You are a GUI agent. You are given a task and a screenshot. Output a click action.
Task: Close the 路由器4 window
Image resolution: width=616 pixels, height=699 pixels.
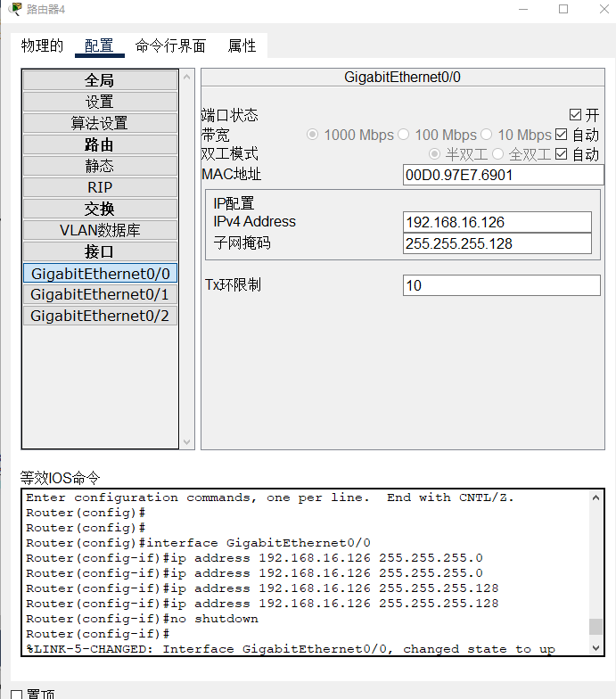coord(604,9)
